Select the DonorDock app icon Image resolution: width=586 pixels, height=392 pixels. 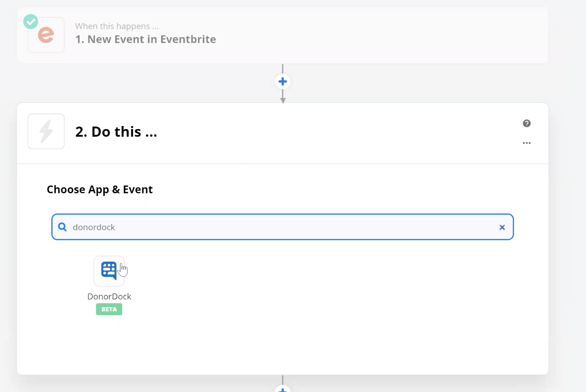pos(109,271)
